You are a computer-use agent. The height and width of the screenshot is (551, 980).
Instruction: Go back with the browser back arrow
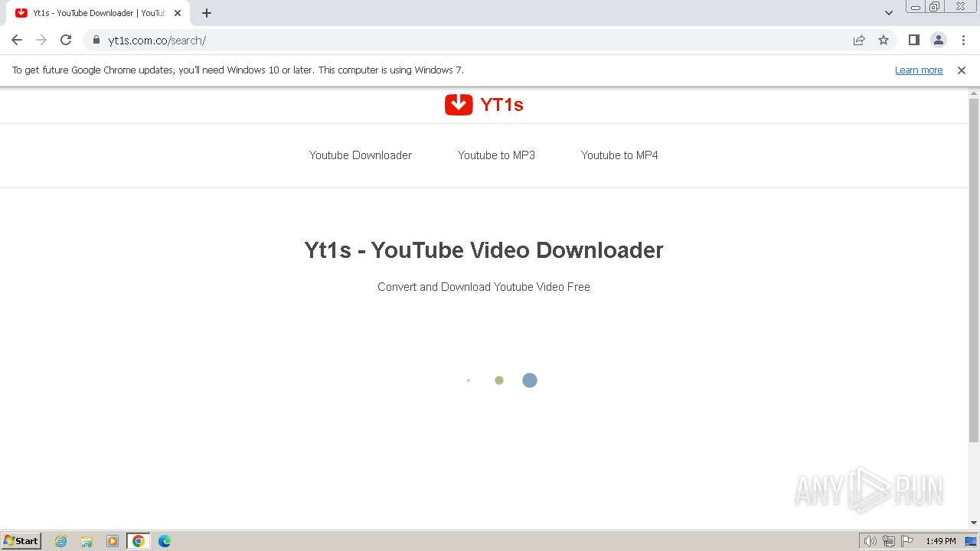click(17, 40)
